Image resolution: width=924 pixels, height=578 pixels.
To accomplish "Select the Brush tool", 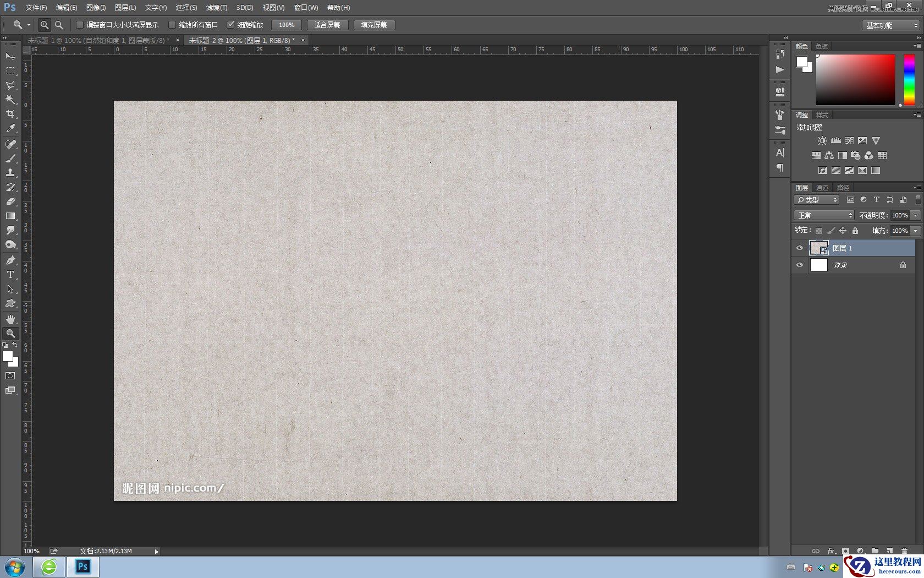I will coord(10,159).
